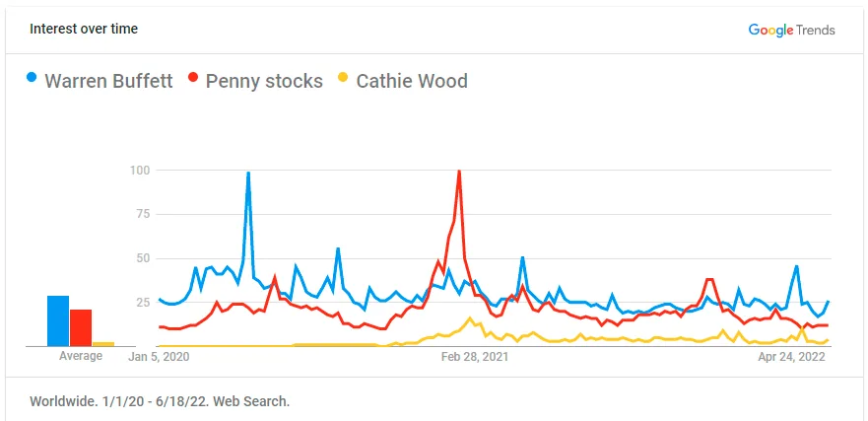
Task: Click the Worldwide date range footer text
Action: coord(160,401)
